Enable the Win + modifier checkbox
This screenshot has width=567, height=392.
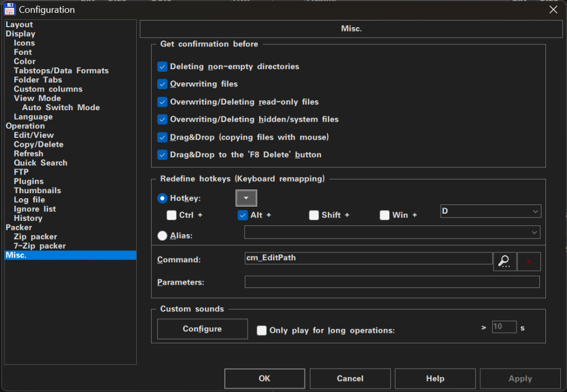[384, 215]
